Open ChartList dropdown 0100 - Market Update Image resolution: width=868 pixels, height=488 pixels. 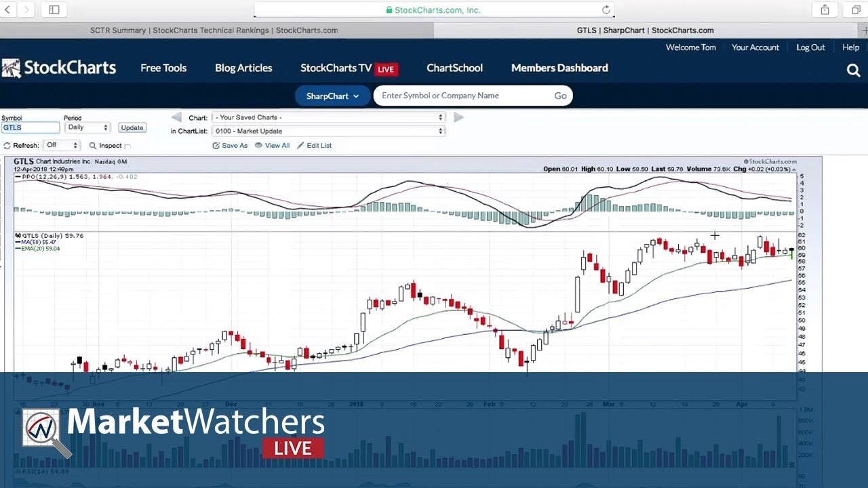tap(328, 131)
